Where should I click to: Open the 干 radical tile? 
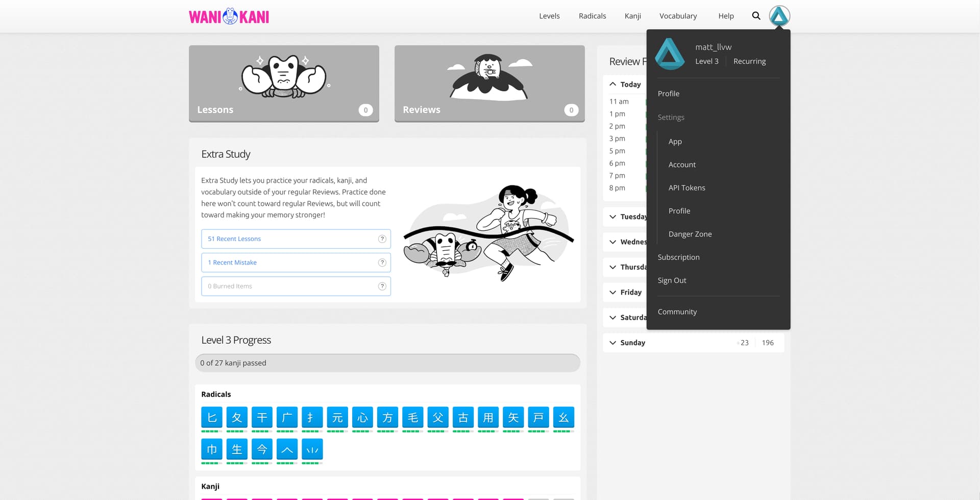pyautogui.click(x=262, y=417)
